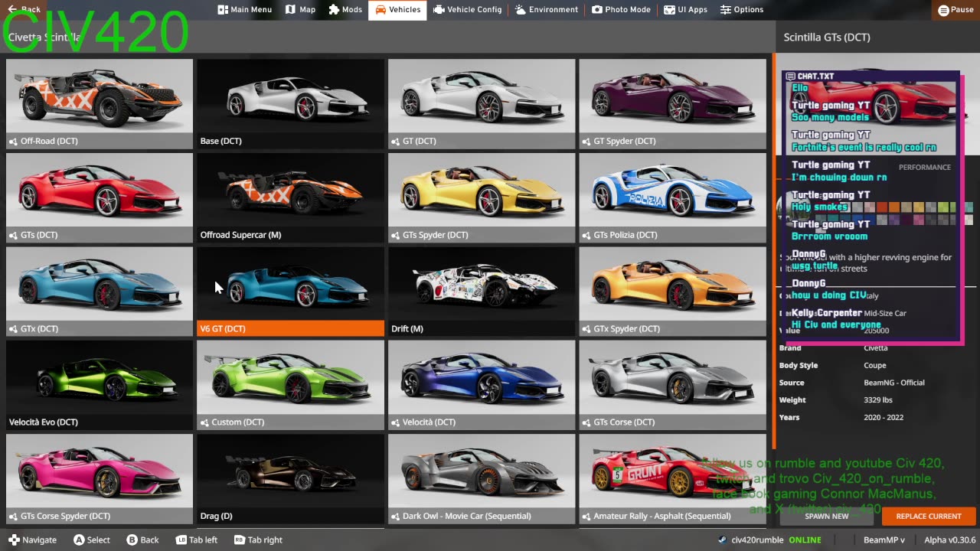Select the pink GTs Corse Spyder (DCT)
Screen dimensions: 980x551
pos(100,479)
